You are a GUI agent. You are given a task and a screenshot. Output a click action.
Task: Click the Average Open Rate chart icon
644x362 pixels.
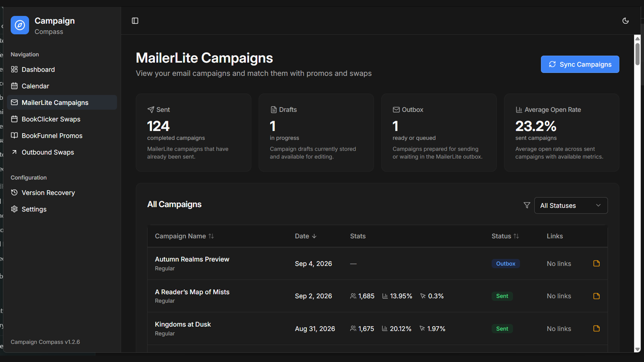tap(519, 110)
